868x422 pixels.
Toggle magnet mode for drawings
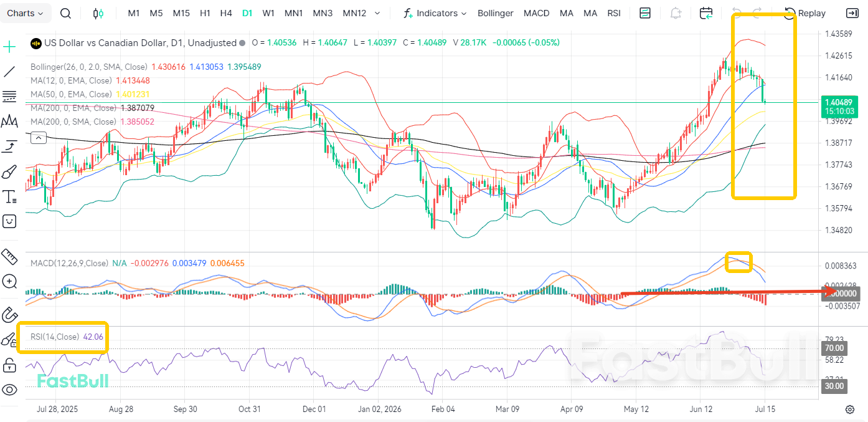pos(9,315)
